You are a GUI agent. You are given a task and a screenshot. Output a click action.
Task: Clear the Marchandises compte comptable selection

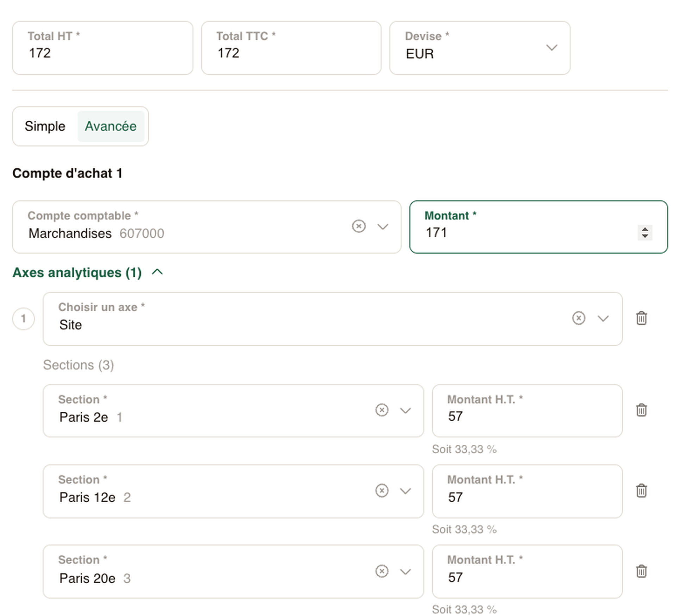[x=358, y=226]
